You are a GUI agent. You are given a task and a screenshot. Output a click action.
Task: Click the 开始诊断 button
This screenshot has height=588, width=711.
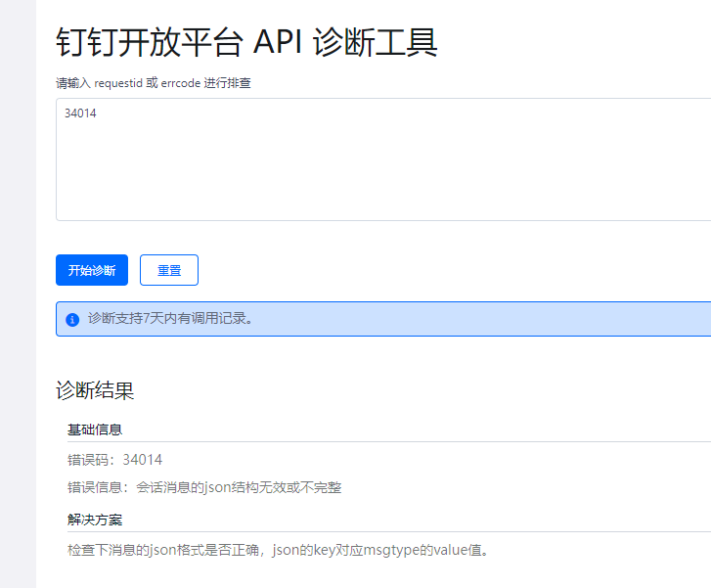[x=92, y=270]
